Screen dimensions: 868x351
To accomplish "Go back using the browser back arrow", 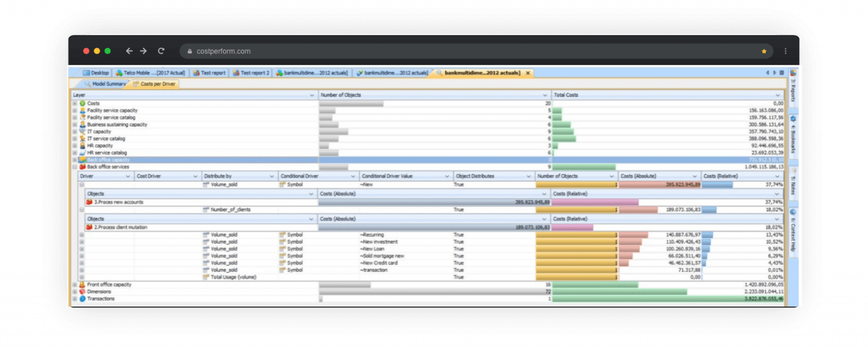I will click(x=128, y=51).
